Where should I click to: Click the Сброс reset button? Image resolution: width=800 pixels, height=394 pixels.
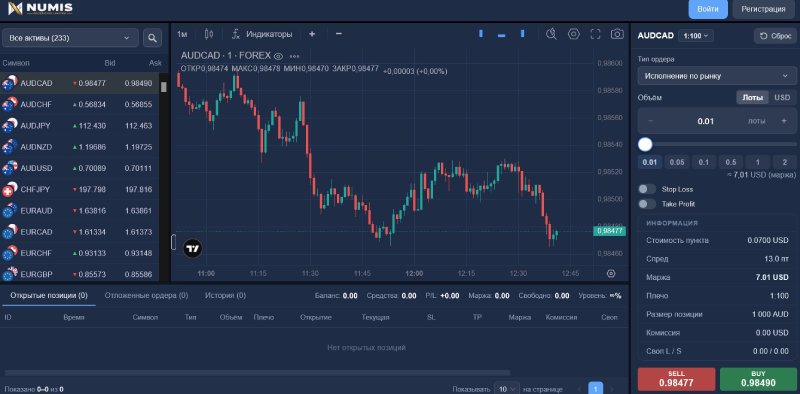click(x=775, y=36)
